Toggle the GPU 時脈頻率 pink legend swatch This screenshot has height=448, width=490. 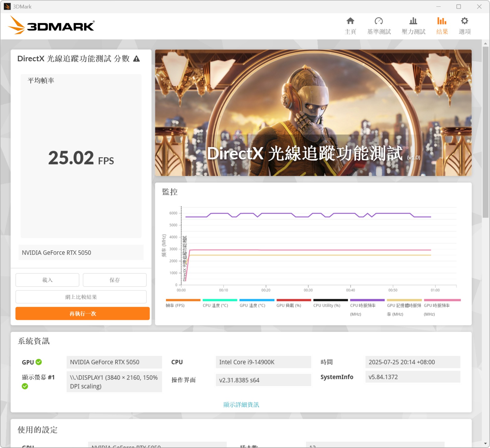tap(442, 300)
